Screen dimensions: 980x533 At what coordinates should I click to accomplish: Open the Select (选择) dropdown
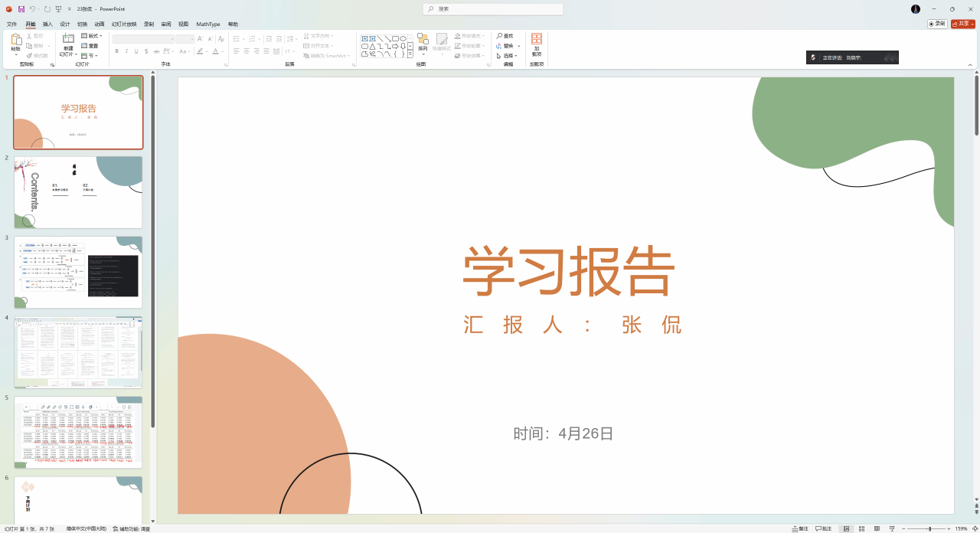(507, 56)
